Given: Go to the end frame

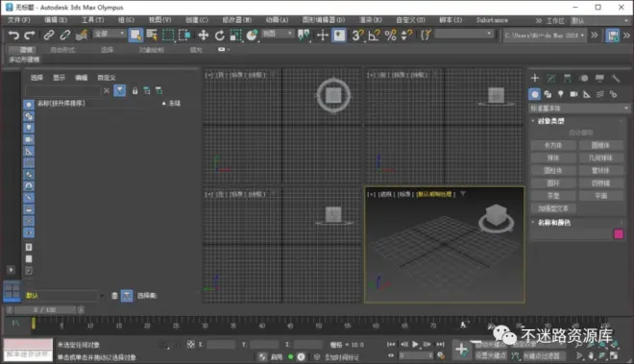Looking at the screenshot, I should [x=440, y=345].
